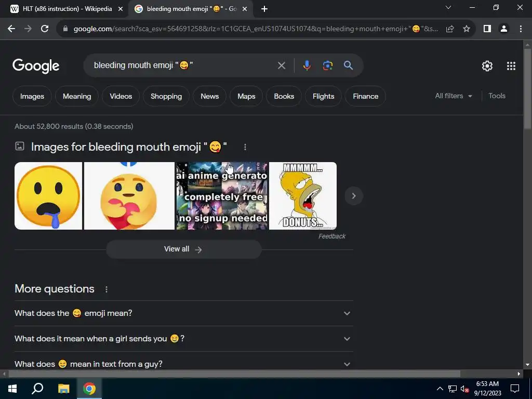This screenshot has height=399, width=532.
Task: Start voice search with microphone
Action: click(307, 65)
